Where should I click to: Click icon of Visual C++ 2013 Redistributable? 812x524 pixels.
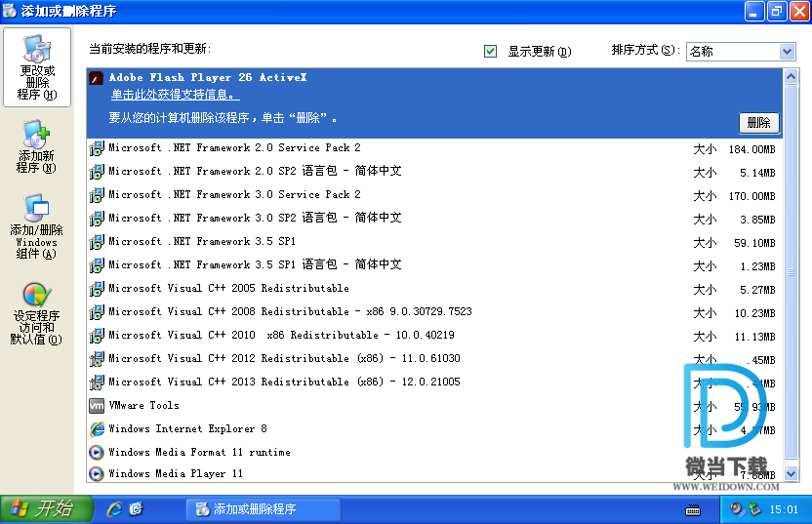[x=97, y=383]
